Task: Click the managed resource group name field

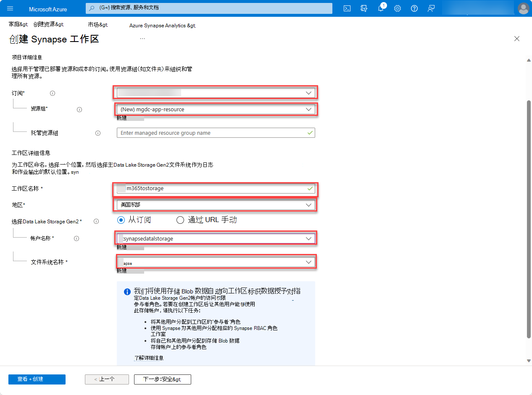Action: (216, 133)
